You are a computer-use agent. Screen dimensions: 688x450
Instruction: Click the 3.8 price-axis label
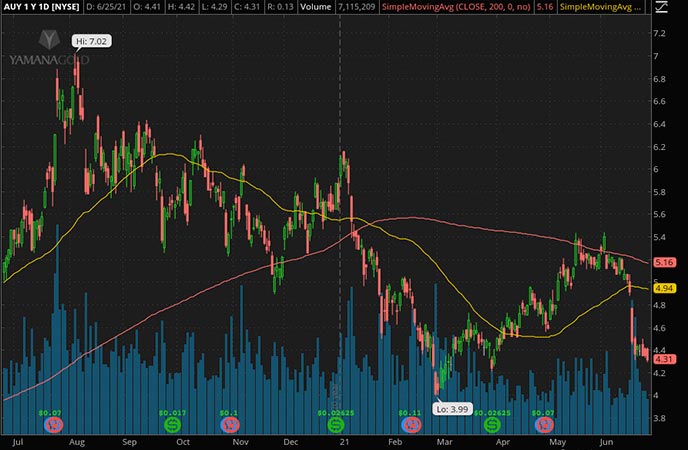(x=659, y=418)
